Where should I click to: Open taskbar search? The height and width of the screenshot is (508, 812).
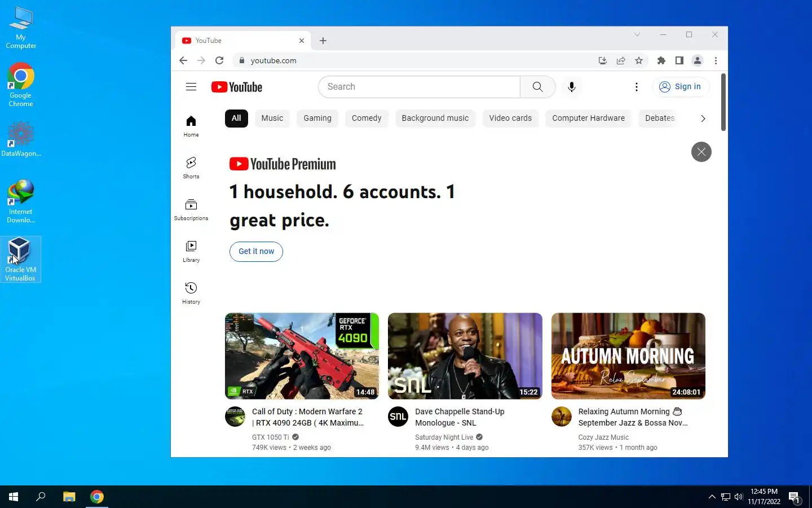[x=41, y=497]
